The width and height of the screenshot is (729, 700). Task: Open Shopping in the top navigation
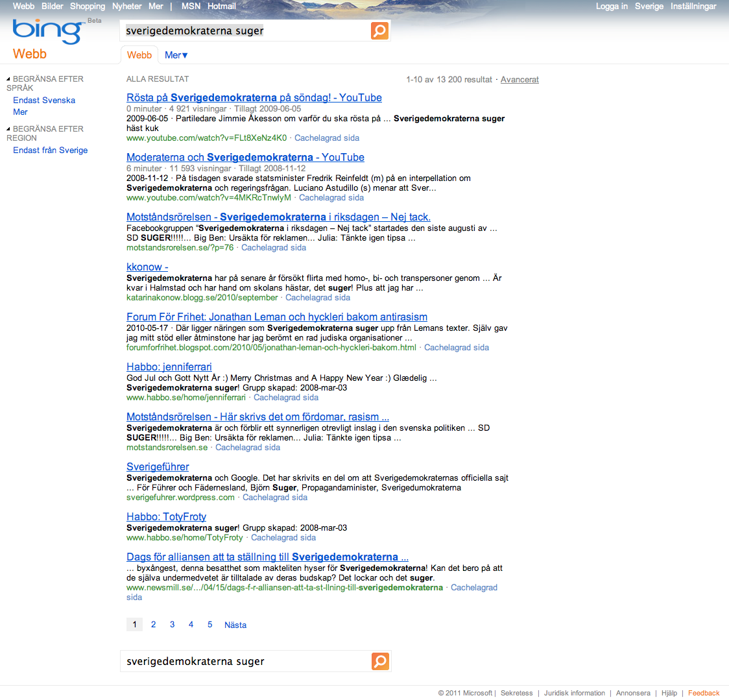click(88, 6)
